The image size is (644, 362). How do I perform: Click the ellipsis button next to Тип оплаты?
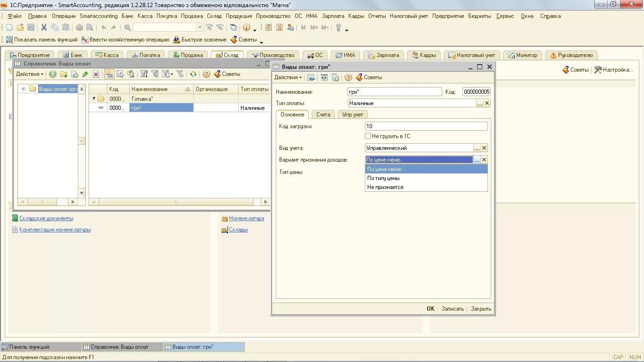[x=480, y=103]
